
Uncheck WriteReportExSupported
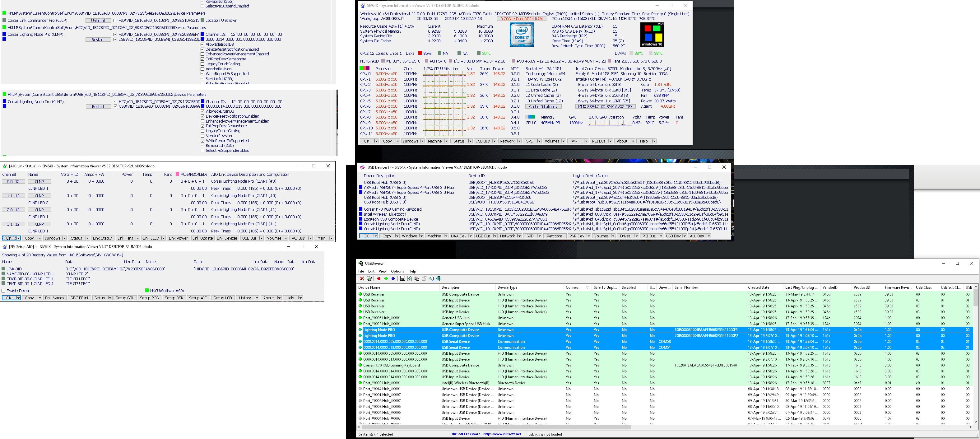pos(203,141)
